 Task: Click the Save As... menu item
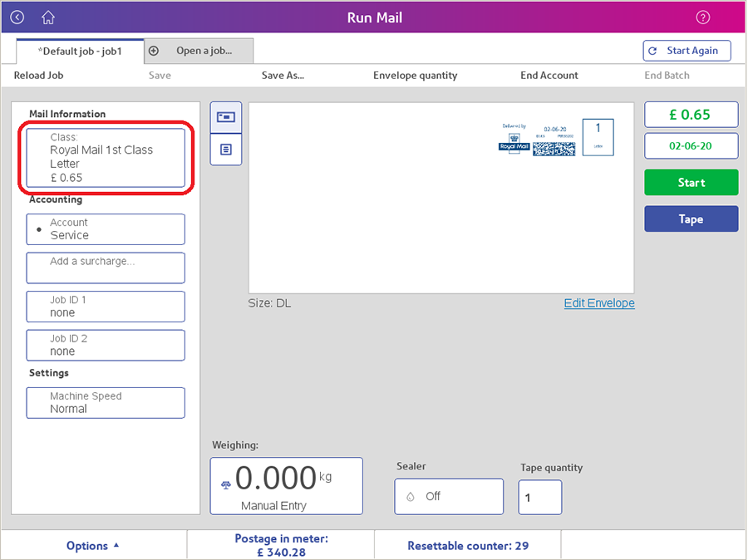coord(283,76)
